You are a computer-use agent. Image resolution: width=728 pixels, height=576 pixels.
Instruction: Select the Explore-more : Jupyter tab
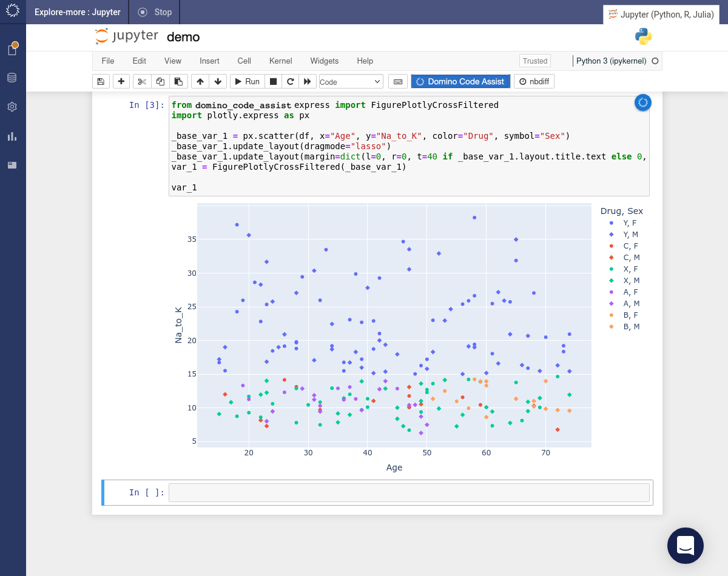78,12
